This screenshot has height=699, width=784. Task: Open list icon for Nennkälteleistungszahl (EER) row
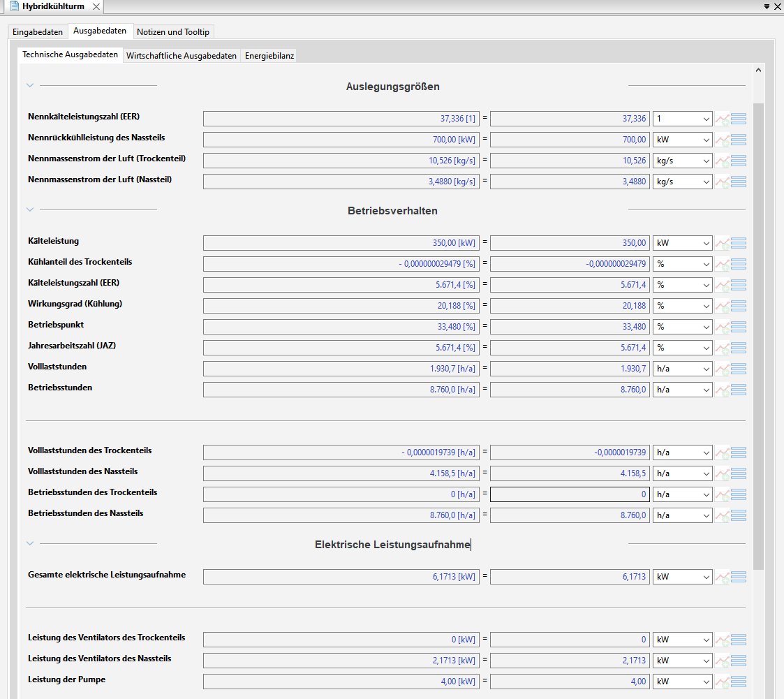[739, 119]
